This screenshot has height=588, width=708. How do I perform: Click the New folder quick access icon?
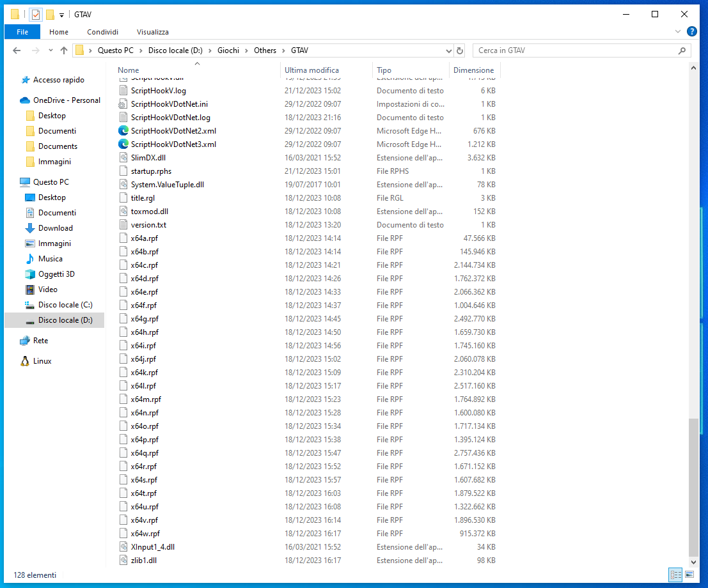(50, 15)
